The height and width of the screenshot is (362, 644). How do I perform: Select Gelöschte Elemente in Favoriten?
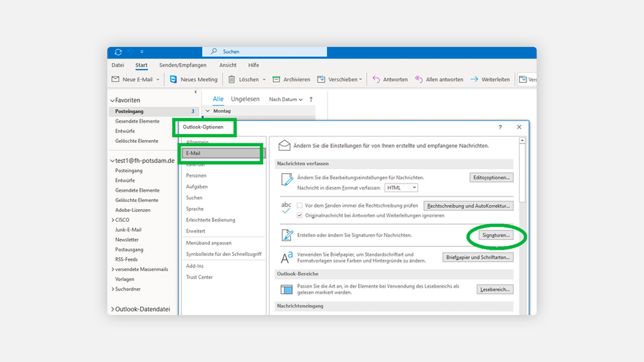coord(137,141)
